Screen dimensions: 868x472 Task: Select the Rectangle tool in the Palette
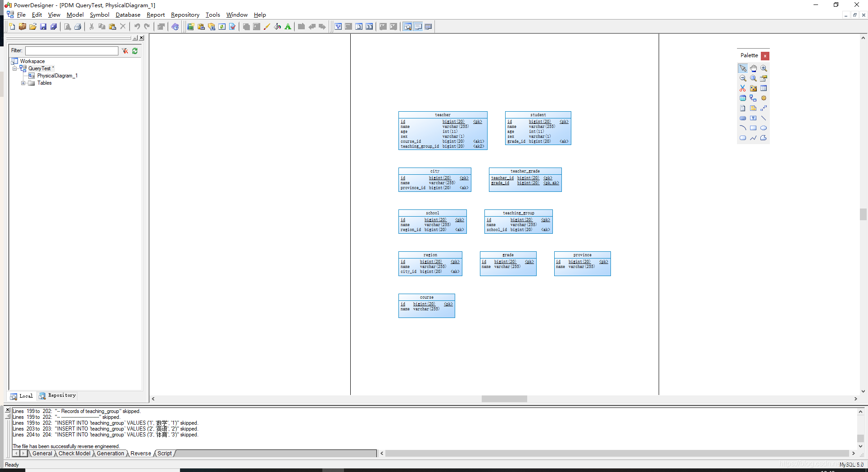[x=753, y=128]
